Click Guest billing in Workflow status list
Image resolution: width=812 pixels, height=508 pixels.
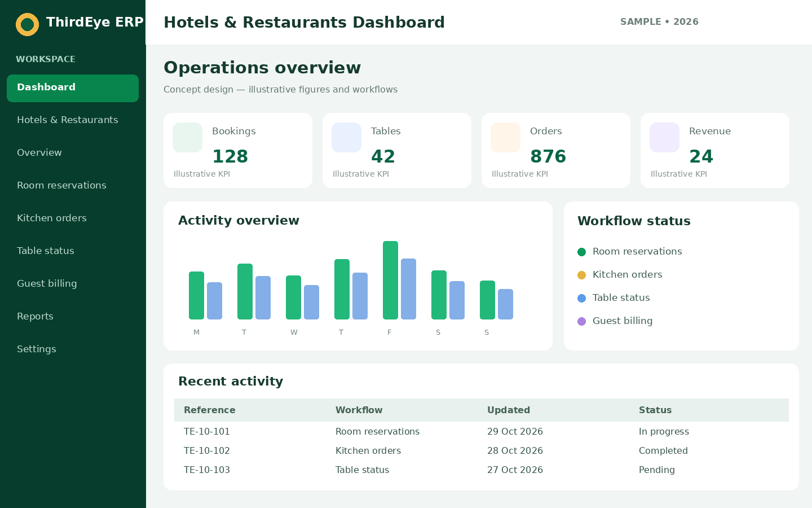tap(623, 321)
